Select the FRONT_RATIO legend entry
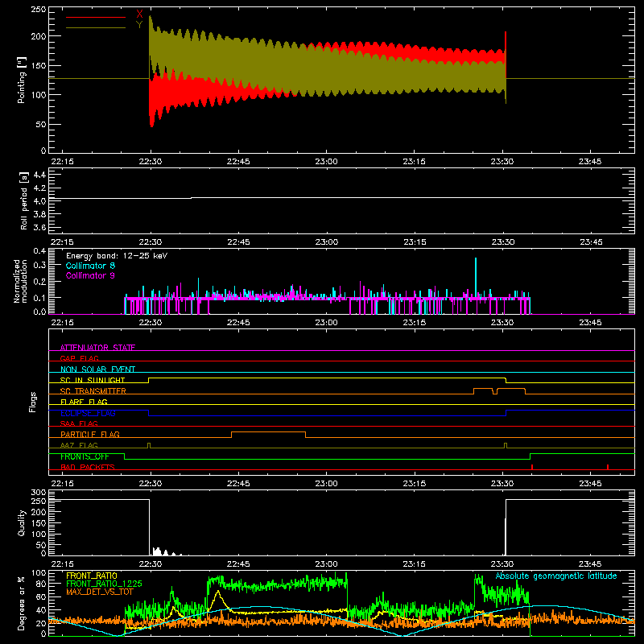The image size is (644, 644). (x=92, y=576)
